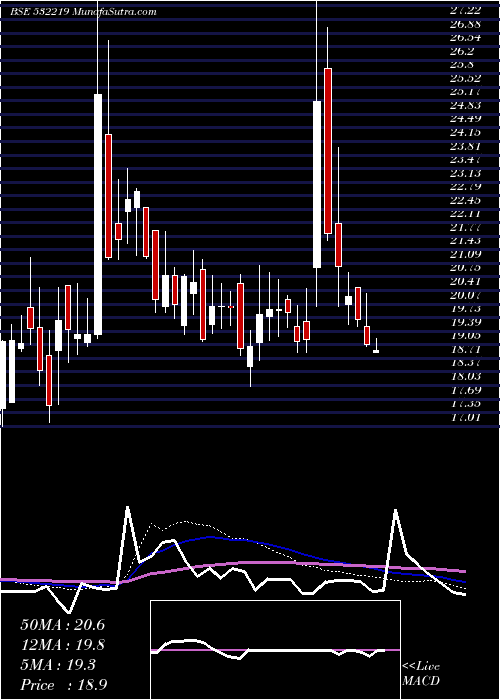The width and height of the screenshot is (500, 700).
Task: Click the 17.01 price level label
Action: pyautogui.click(x=465, y=417)
